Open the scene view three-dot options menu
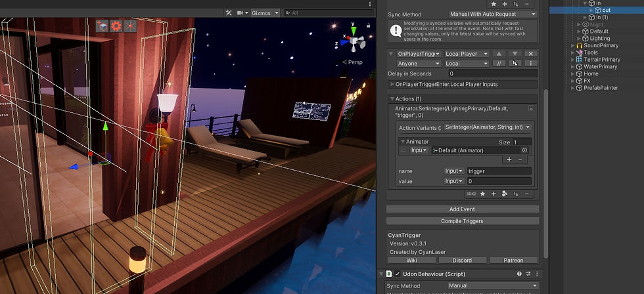This screenshot has width=644, height=294. tap(369, 4)
